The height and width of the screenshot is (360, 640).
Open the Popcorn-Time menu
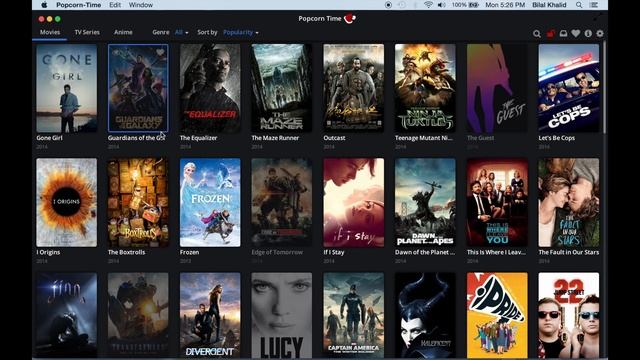pyautogui.click(x=78, y=5)
